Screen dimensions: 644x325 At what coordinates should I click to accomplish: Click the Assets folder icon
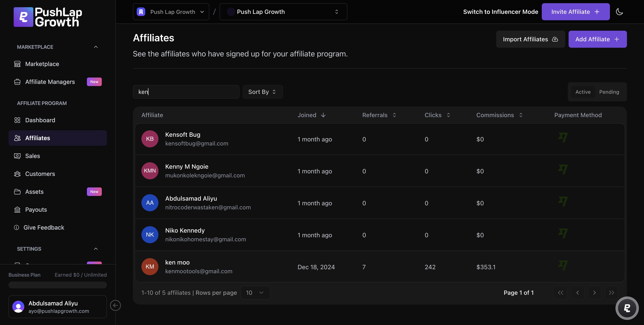pos(17,192)
